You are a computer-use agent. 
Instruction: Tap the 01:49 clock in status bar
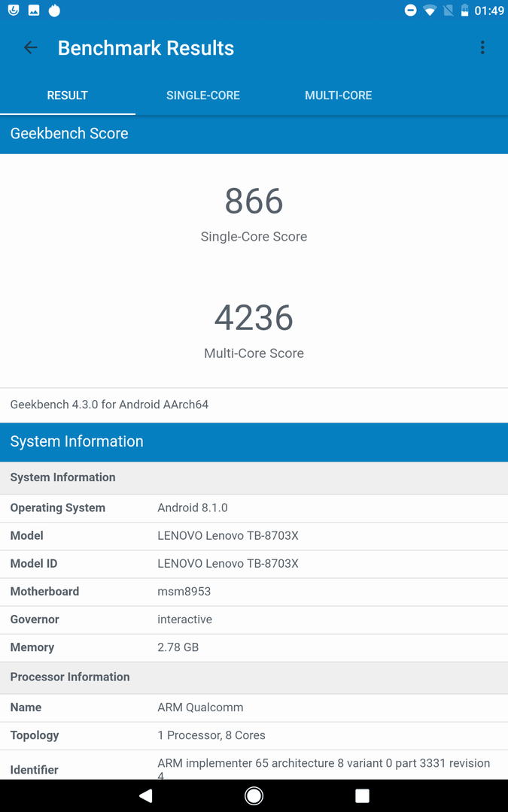pos(489,11)
